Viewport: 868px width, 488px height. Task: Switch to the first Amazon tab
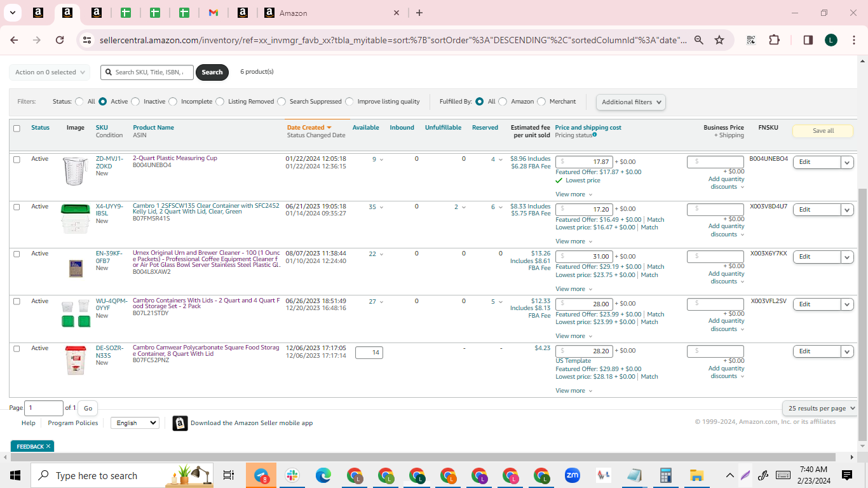point(38,13)
